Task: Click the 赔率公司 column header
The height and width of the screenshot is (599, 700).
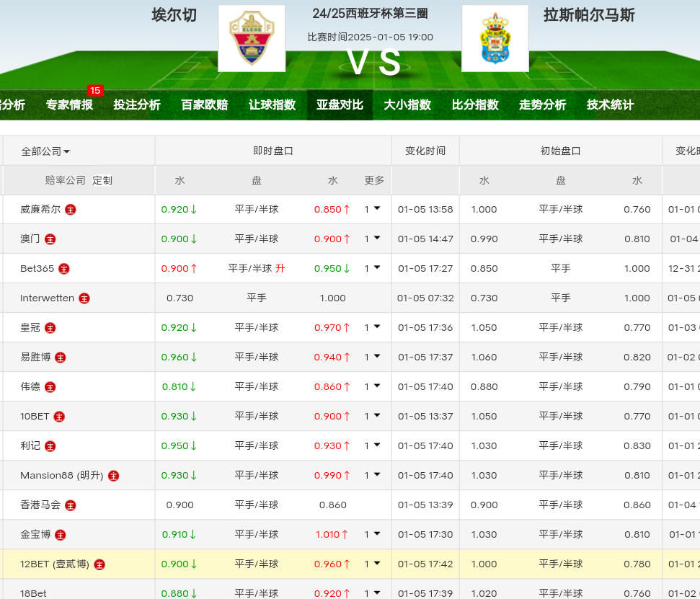Action: pos(65,180)
